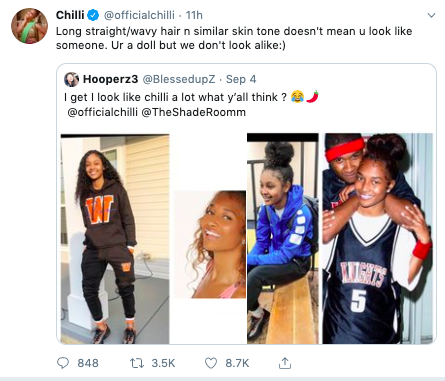Open the @officialchilli handle in header
445x381 pixels.
[x=139, y=15]
